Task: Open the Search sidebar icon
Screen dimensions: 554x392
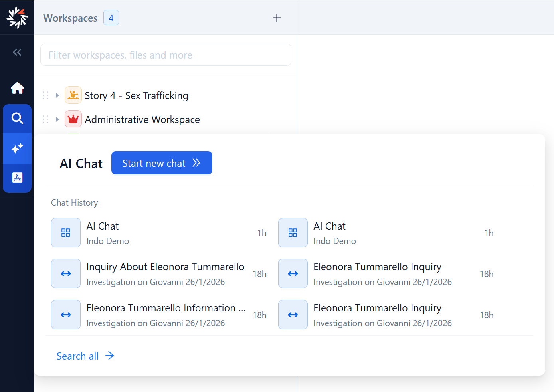Action: tap(17, 118)
